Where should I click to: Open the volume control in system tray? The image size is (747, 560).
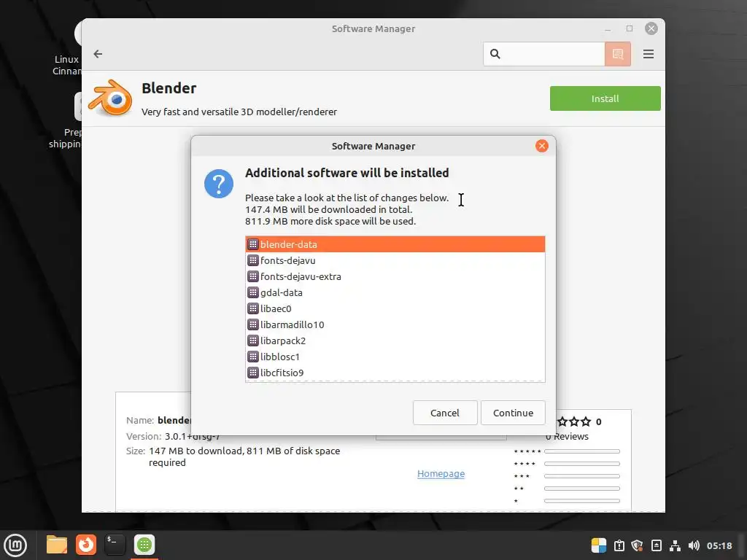[x=694, y=545]
